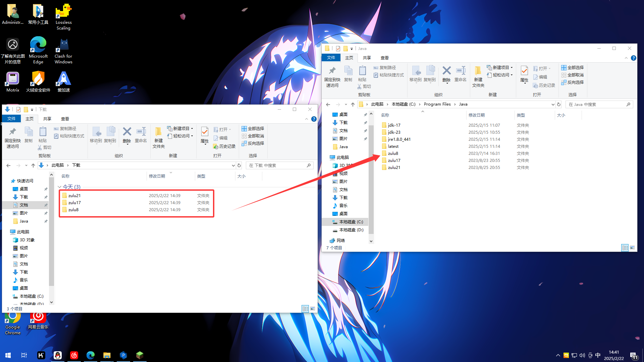Open the address history dropdown in the Java window
The height and width of the screenshot is (362, 644).
[x=553, y=104]
